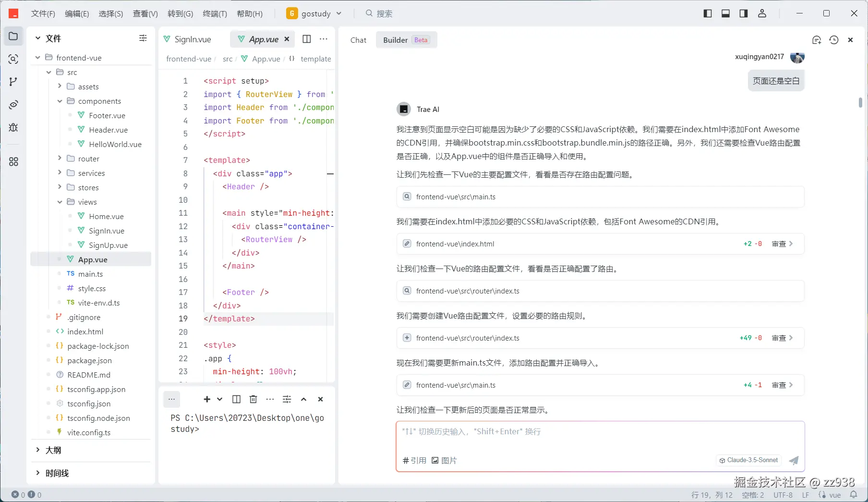868x502 pixels.
Task: Open the Source Control view
Action: click(x=13, y=82)
